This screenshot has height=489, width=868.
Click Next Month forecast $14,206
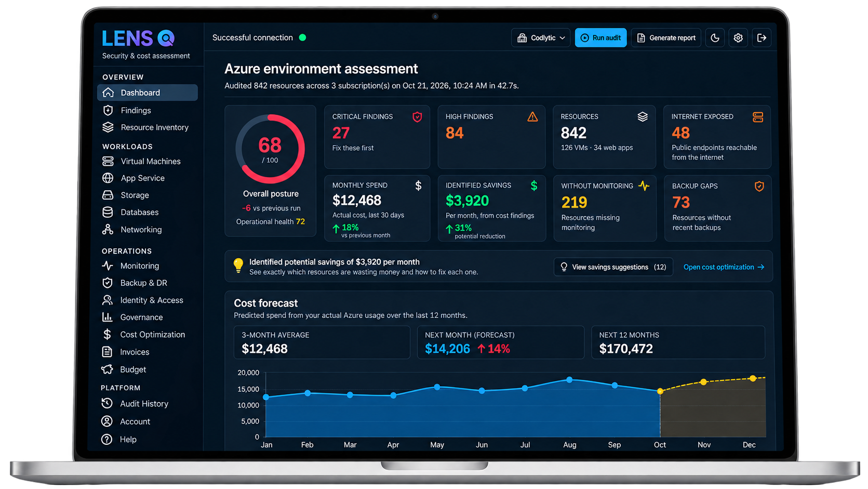[x=447, y=349]
